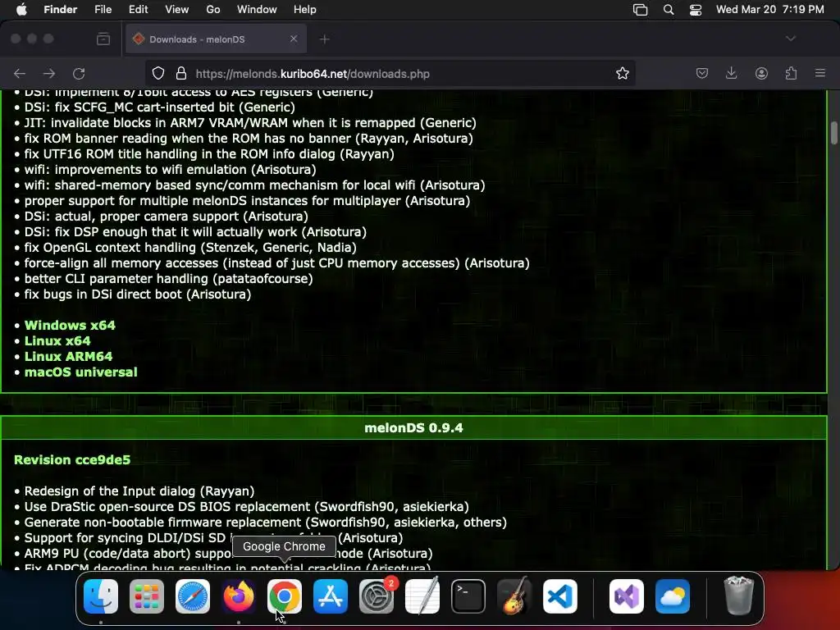Open the date and time notification center
This screenshot has height=630, width=840.
(x=769, y=10)
